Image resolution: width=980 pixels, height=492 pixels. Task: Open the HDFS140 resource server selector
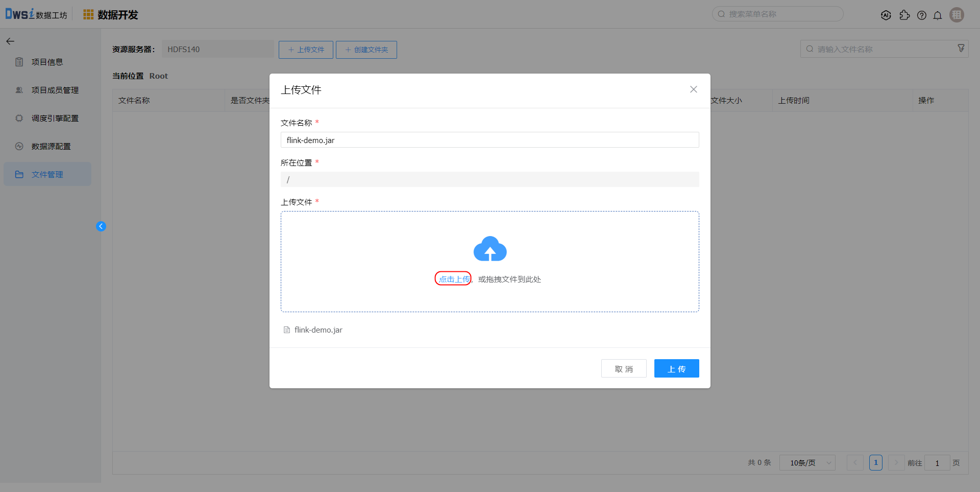click(218, 50)
